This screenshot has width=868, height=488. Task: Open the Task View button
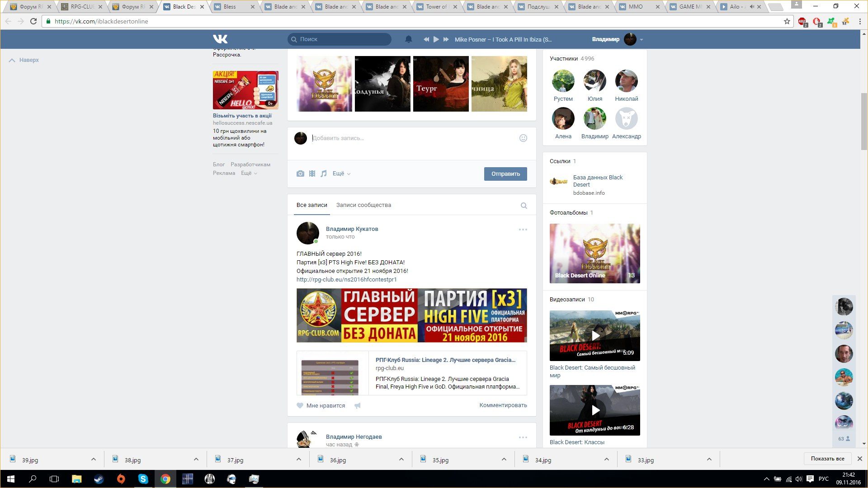54,479
